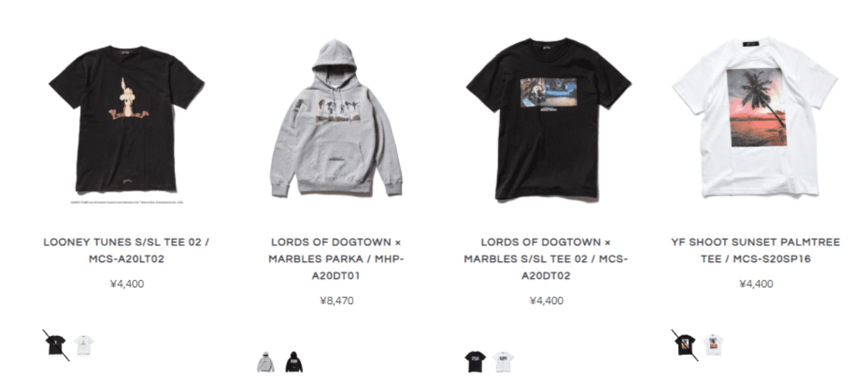Choose black Lords of Dogtown parka variant

click(x=294, y=362)
